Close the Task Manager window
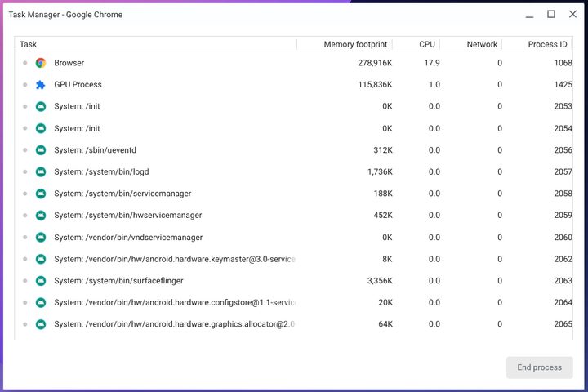The height and width of the screenshot is (392, 588). (x=572, y=14)
